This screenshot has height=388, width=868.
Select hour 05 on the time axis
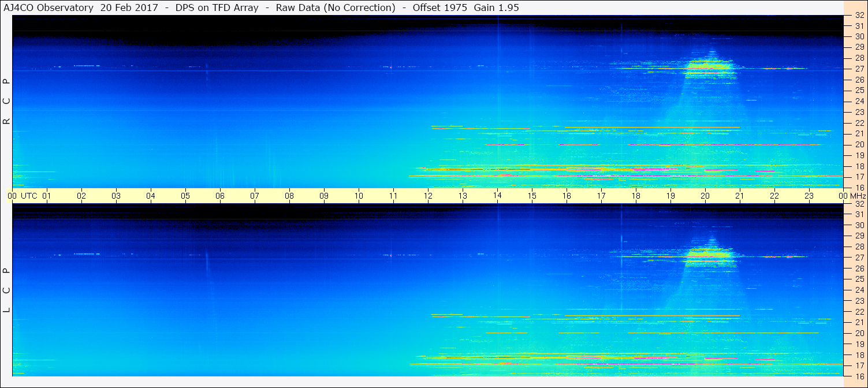pyautogui.click(x=185, y=196)
